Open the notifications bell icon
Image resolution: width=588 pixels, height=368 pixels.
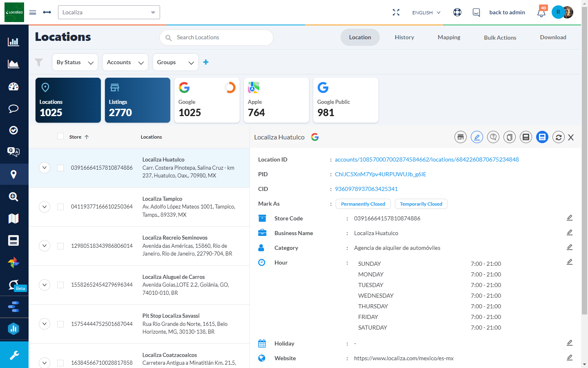pos(541,13)
